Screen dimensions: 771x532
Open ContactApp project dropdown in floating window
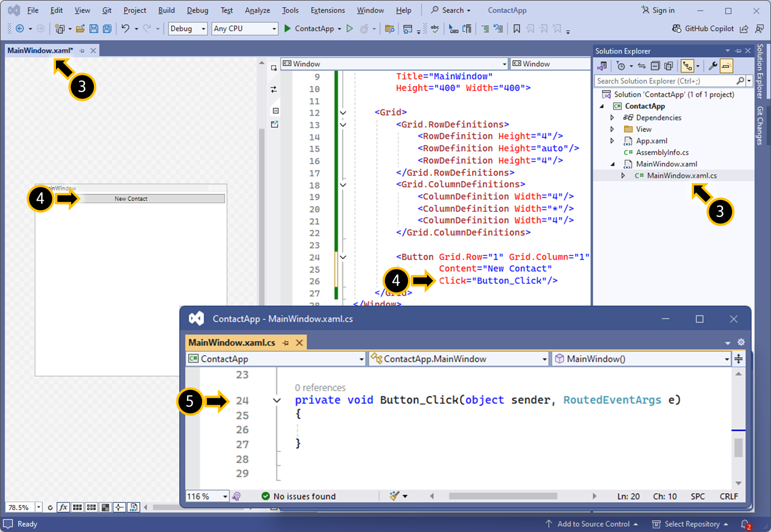[276, 359]
